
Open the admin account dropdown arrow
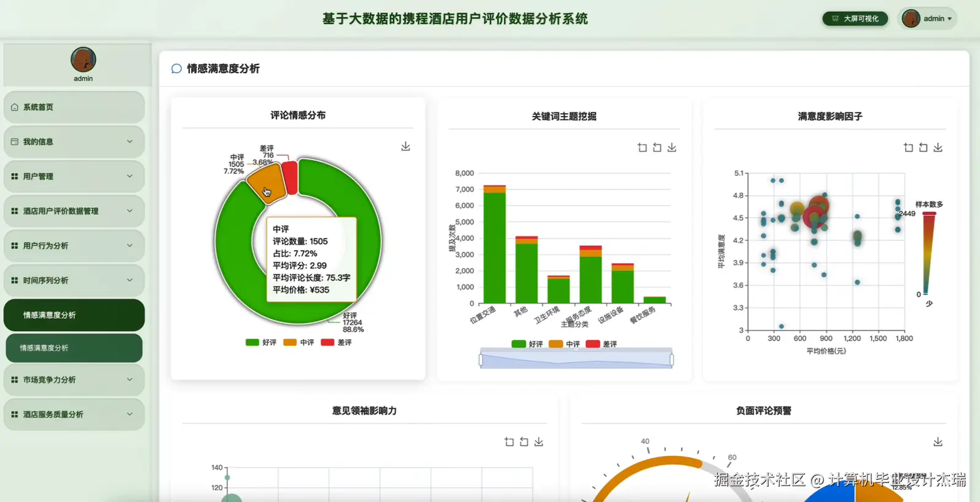tap(949, 19)
